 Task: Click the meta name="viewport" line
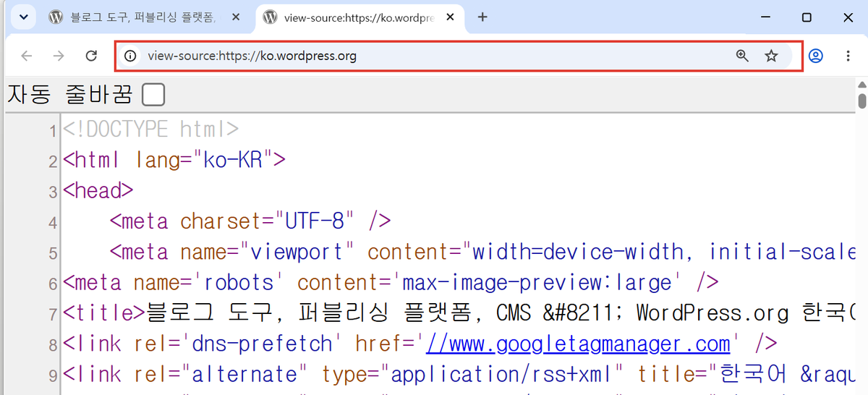(483, 252)
